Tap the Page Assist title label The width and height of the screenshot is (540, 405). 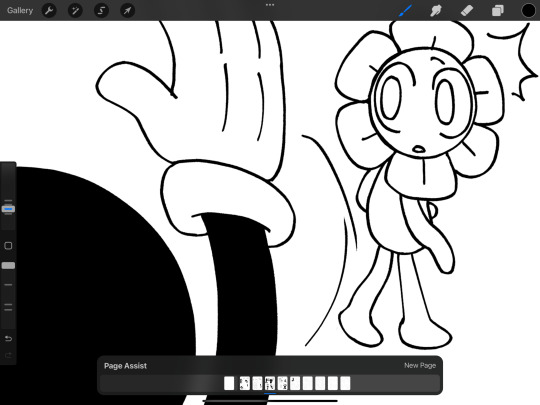125,366
